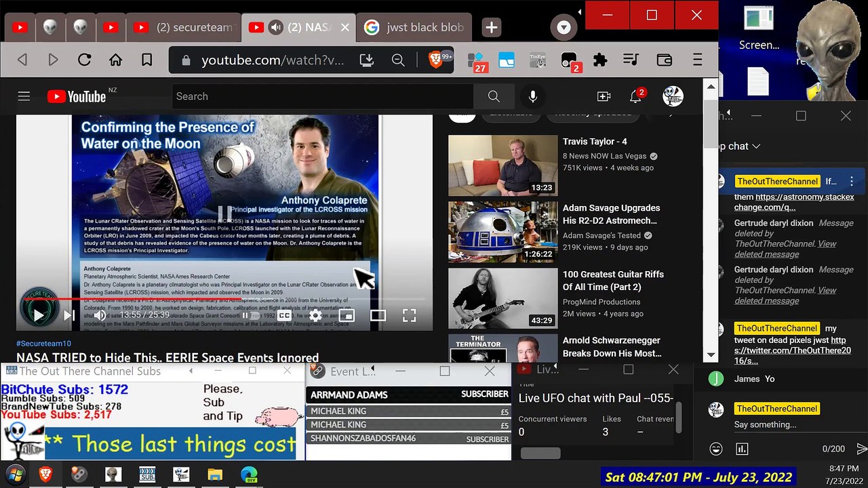Go to the YouTube home logo
Image resolution: width=868 pixels, height=488 pixels.
(77, 96)
